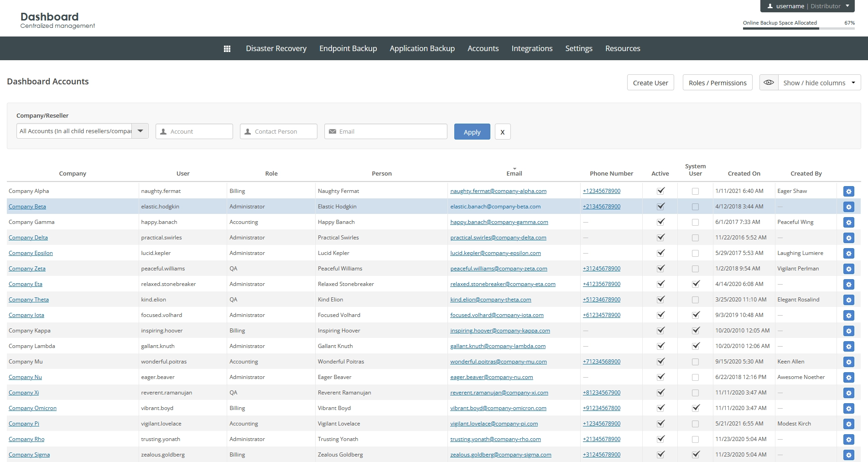Open the Company Beta link
The height and width of the screenshot is (462, 868).
pyautogui.click(x=27, y=207)
